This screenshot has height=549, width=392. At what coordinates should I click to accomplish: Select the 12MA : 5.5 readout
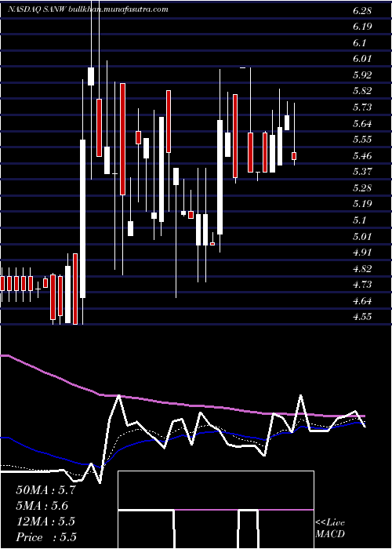click(45, 522)
